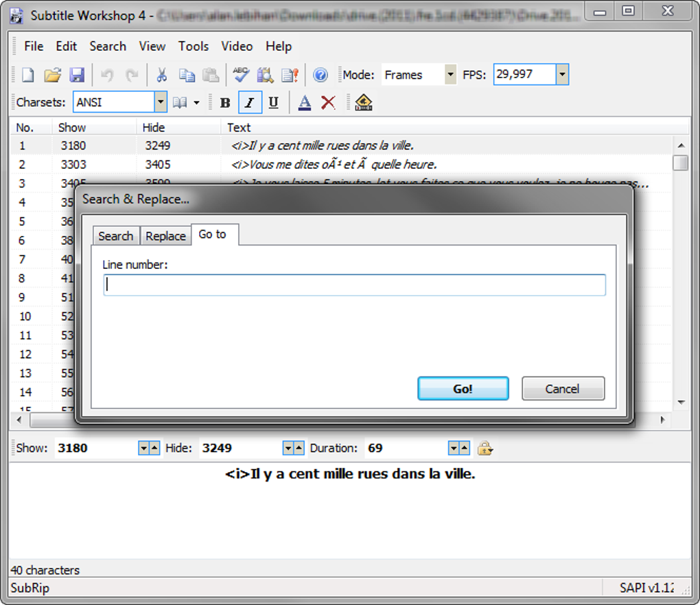Select subtitle row 1 text
Image resolution: width=700 pixels, height=605 pixels.
pos(323,146)
